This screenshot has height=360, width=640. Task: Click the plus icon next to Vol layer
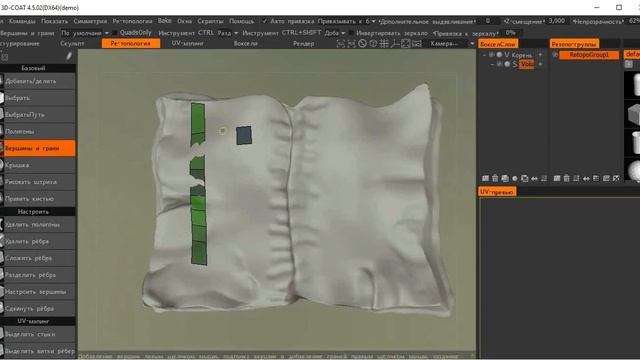(x=540, y=64)
